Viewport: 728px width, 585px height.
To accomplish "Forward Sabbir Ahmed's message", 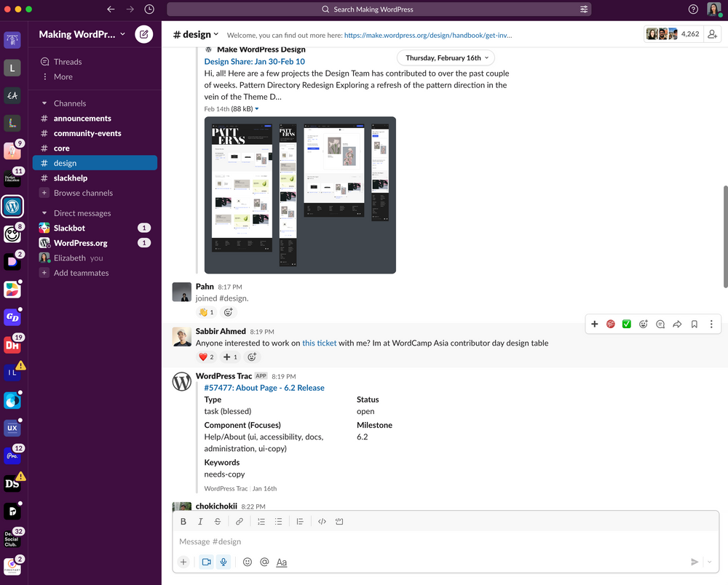I will tap(677, 324).
